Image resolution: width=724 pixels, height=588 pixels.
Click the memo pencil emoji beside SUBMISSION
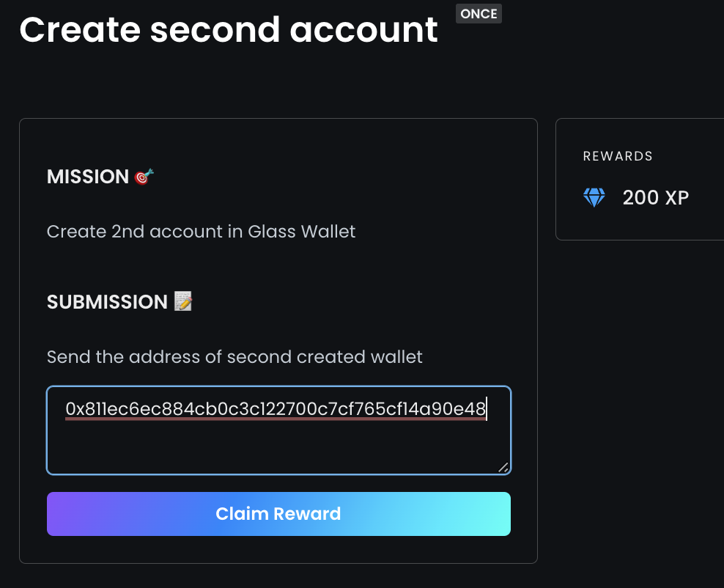(183, 301)
